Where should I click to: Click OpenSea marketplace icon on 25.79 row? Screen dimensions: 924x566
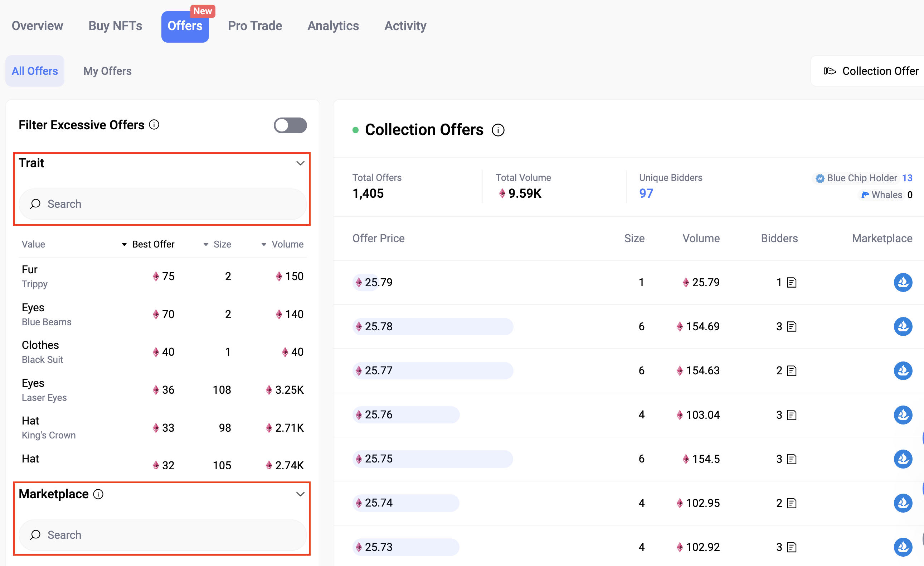coord(903,282)
